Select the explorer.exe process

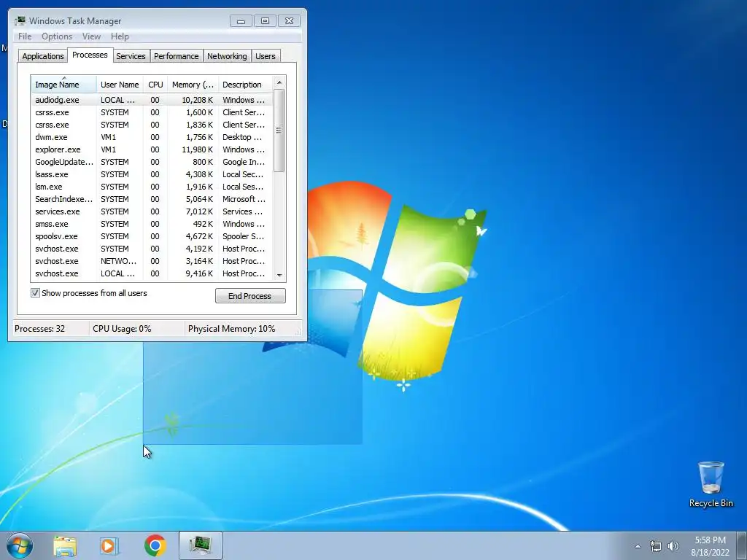click(152, 149)
